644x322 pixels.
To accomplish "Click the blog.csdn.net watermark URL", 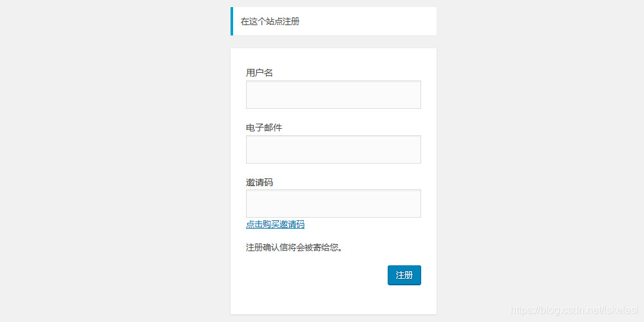I will [573, 310].
